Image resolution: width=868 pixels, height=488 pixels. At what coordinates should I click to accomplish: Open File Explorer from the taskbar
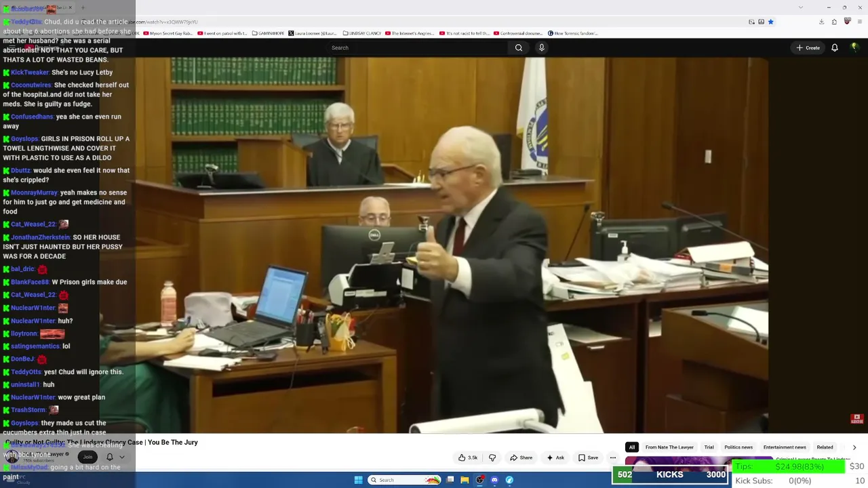click(x=465, y=480)
